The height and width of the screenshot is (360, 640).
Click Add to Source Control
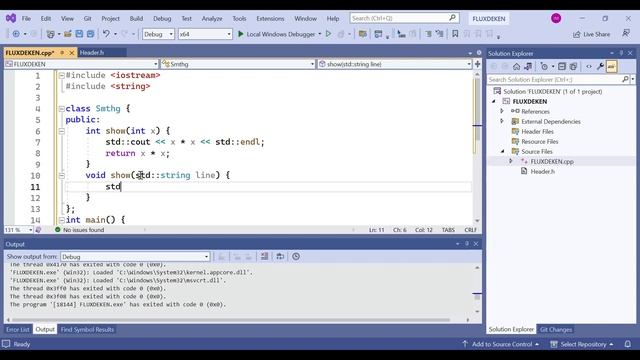(501, 344)
